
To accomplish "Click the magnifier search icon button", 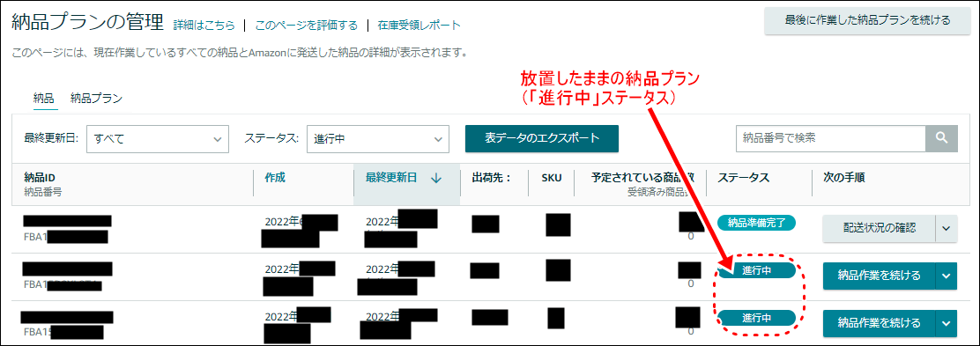I will pyautogui.click(x=941, y=138).
